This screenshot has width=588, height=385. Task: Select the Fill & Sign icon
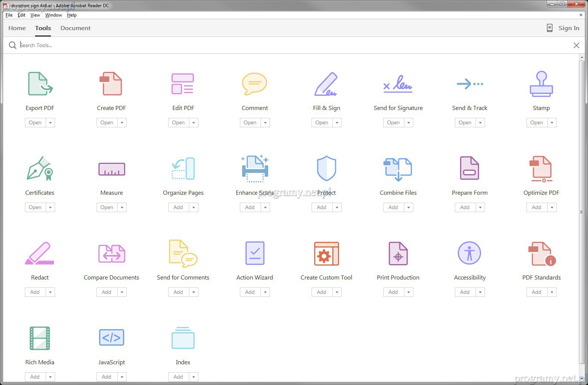pyautogui.click(x=326, y=84)
